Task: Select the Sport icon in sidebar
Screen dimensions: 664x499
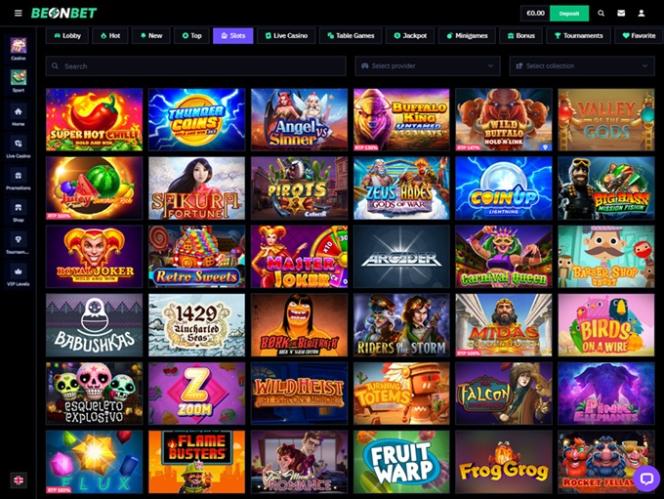Action: [18, 77]
